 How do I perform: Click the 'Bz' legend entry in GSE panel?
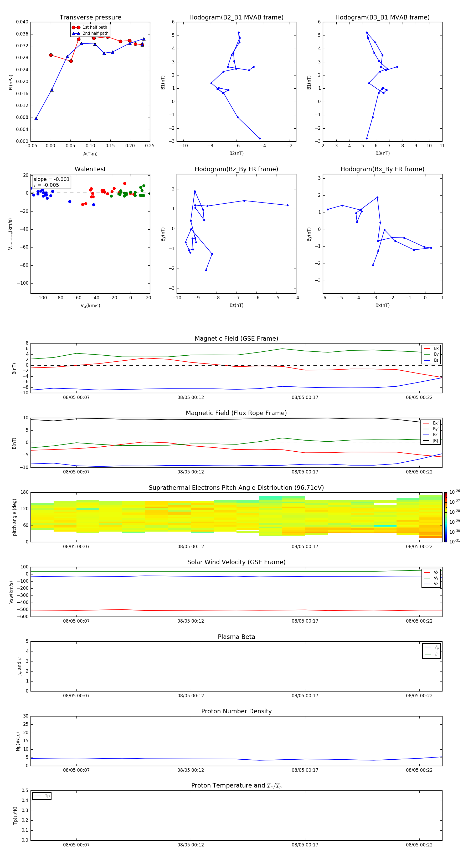pyautogui.click(x=431, y=360)
